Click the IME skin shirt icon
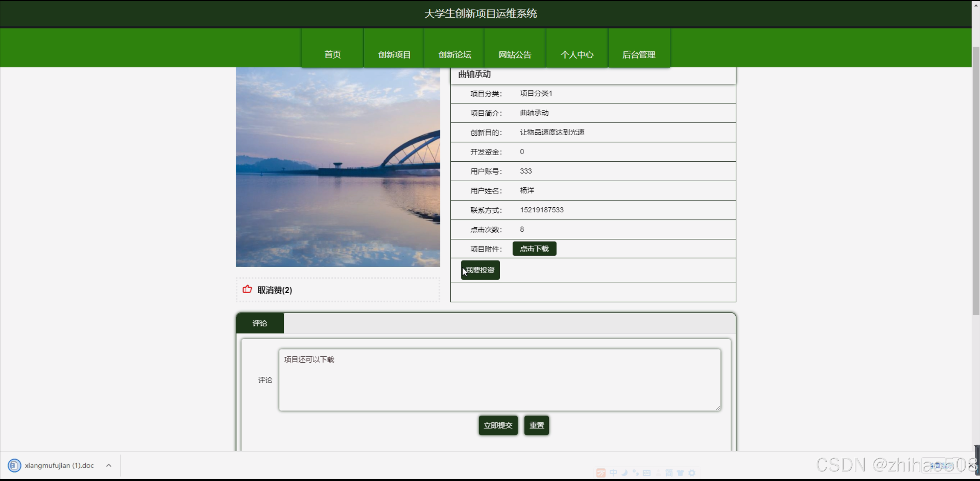980x481 pixels. coord(680,473)
